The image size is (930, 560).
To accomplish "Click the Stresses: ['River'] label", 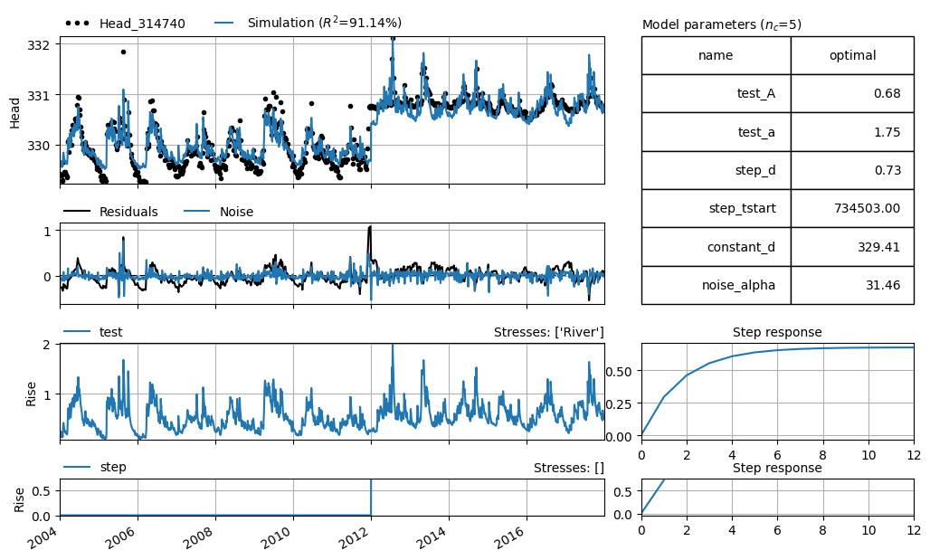I will [548, 333].
